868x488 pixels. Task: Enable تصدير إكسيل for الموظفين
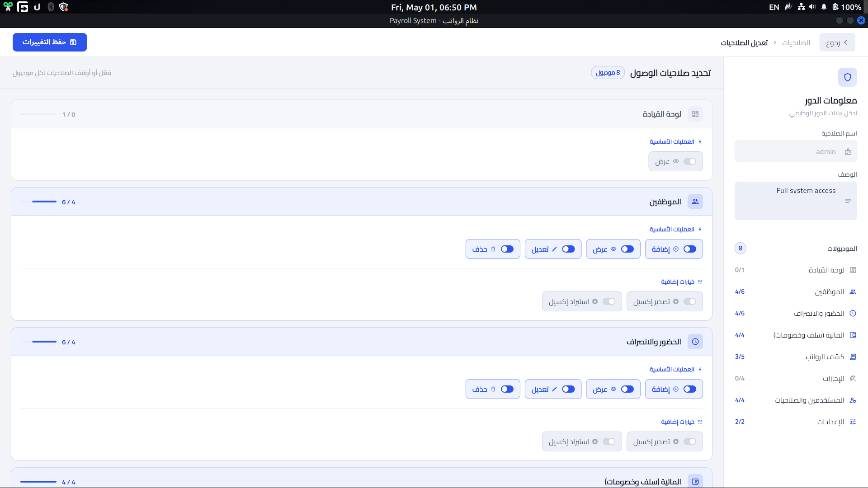690,301
